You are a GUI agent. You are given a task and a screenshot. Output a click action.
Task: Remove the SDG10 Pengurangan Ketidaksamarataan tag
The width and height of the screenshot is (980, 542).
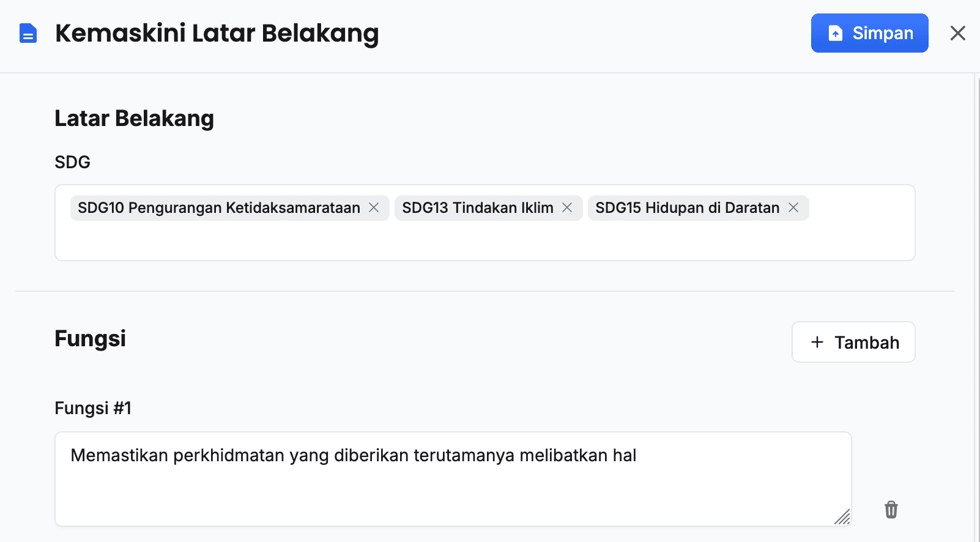(374, 208)
